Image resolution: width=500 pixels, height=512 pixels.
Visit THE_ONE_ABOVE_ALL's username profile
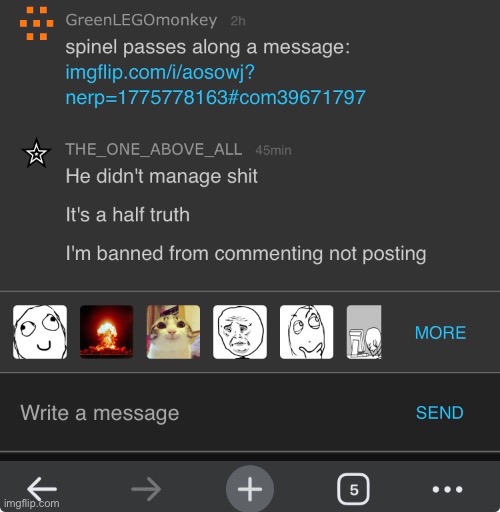pos(154,149)
